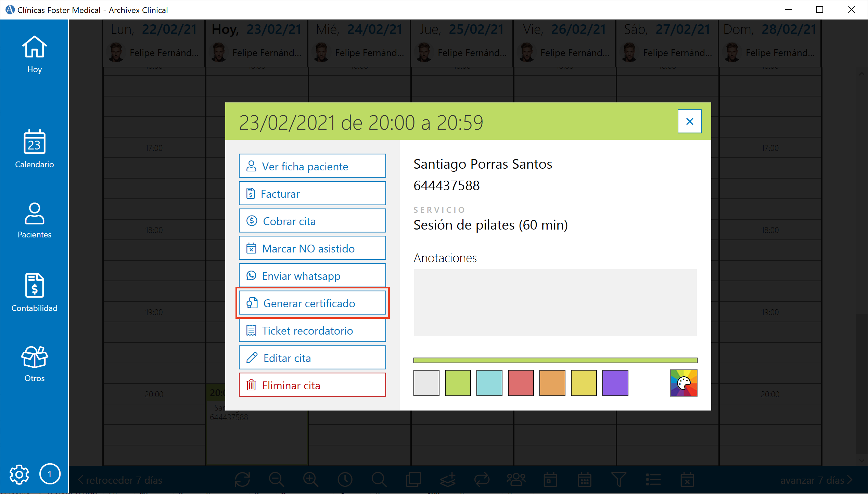Close the appointment details dialog

[689, 121]
